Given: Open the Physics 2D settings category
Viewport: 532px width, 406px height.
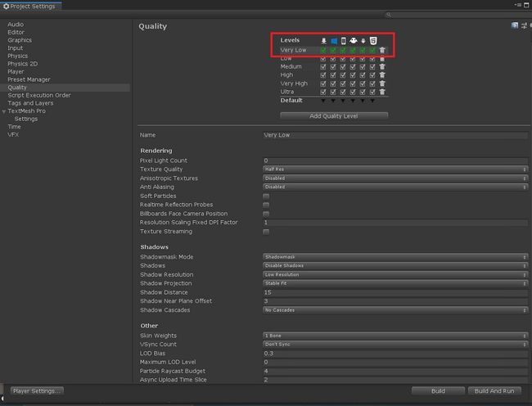Looking at the screenshot, I should [23, 64].
